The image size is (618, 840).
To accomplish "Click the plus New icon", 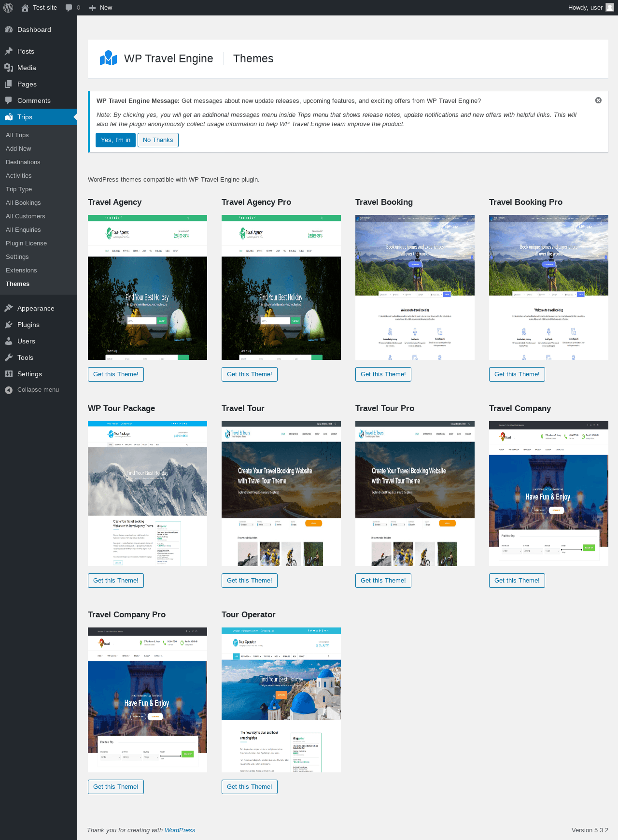I will click(92, 8).
